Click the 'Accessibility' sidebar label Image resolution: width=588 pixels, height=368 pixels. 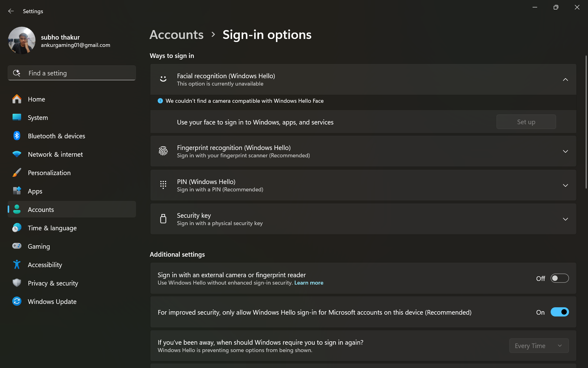pyautogui.click(x=45, y=265)
